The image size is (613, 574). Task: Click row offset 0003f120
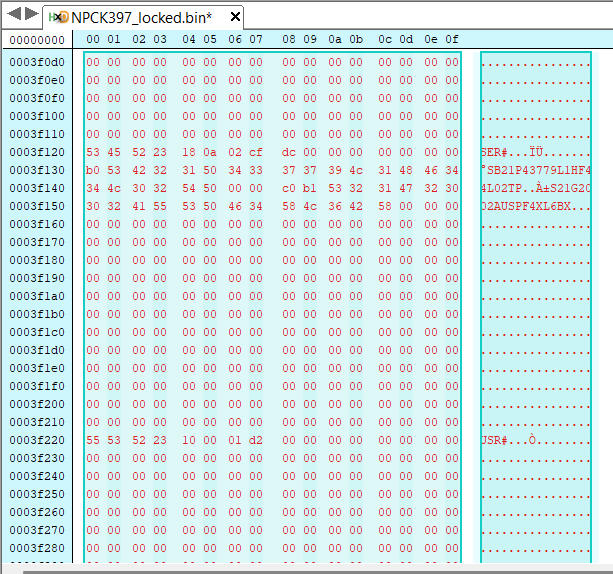point(37,152)
